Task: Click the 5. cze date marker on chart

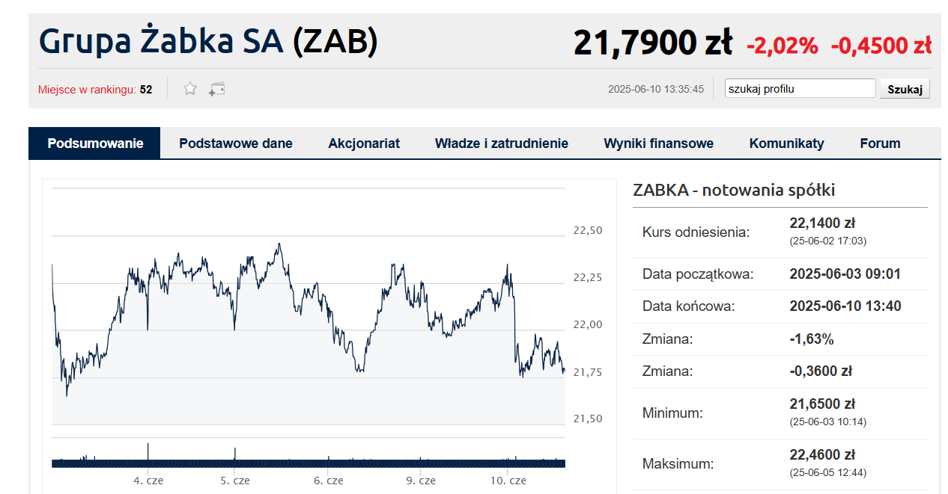Action: [x=235, y=481]
